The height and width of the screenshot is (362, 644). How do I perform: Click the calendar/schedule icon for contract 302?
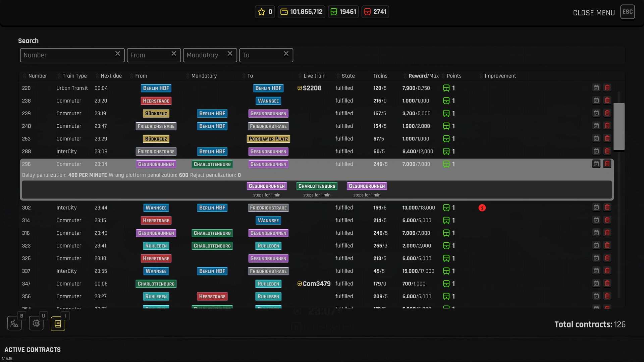pyautogui.click(x=596, y=207)
